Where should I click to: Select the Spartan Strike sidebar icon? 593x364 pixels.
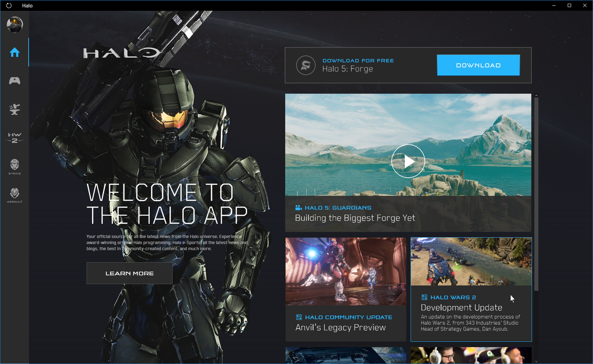pyautogui.click(x=14, y=166)
